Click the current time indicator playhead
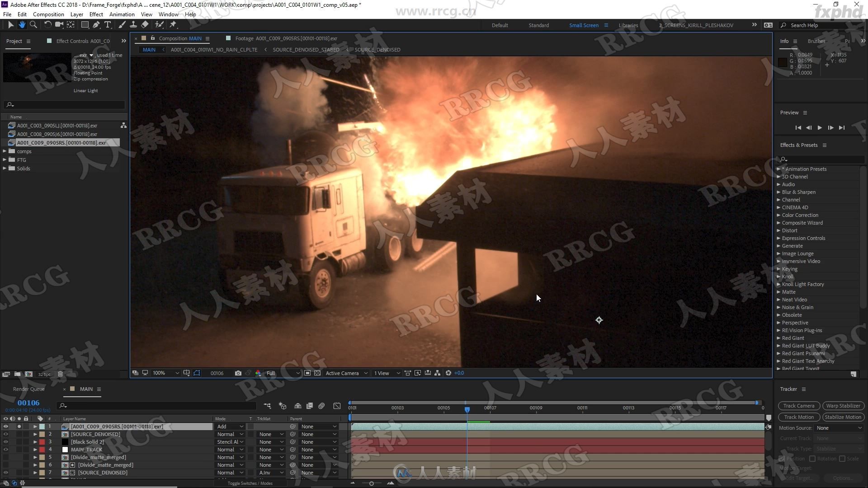Screen dimensions: 868x488 pyautogui.click(x=467, y=409)
